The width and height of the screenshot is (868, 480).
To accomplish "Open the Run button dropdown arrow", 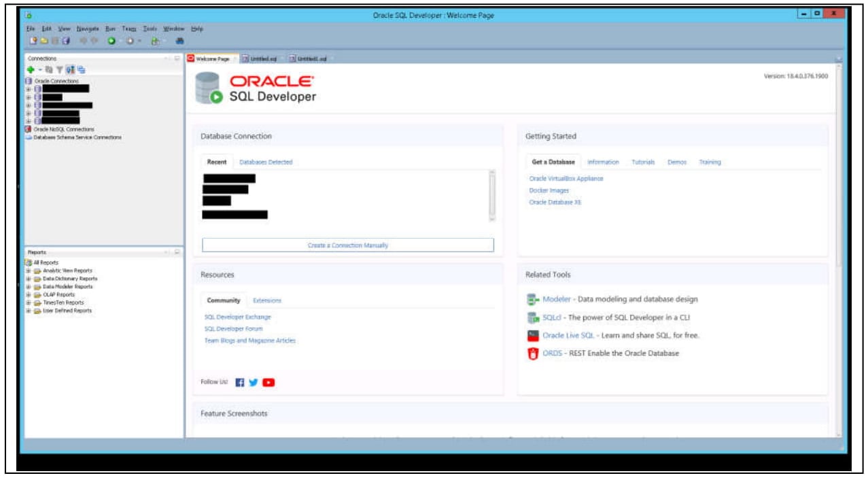I will click(x=120, y=41).
